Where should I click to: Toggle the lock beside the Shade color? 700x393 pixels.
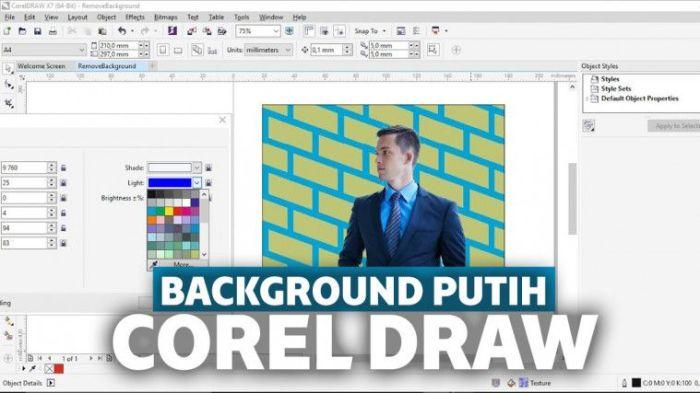point(208,168)
